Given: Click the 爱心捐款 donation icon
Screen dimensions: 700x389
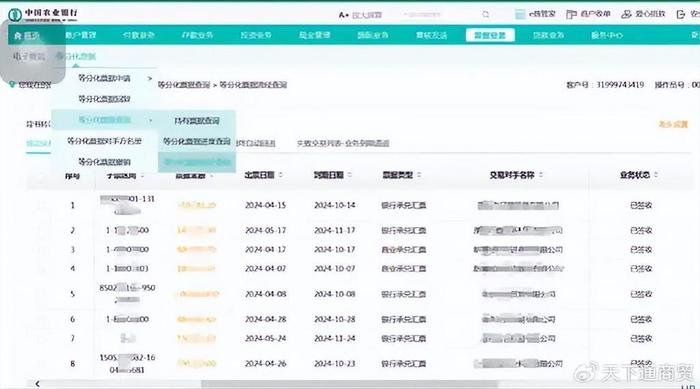Looking at the screenshot, I should point(626,14).
